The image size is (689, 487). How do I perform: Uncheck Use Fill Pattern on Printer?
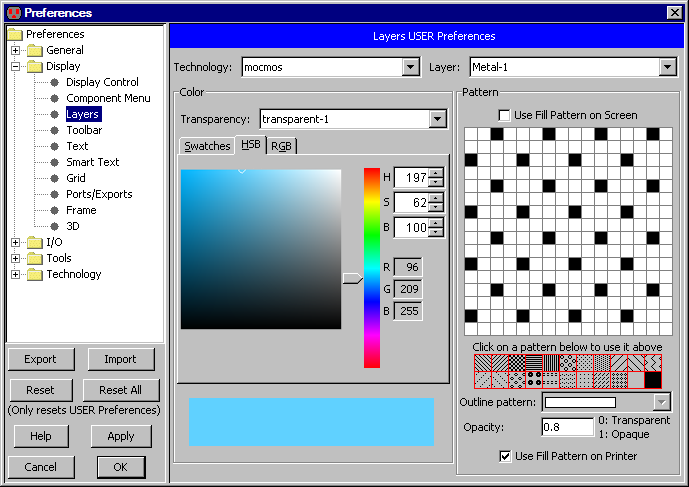tap(505, 456)
